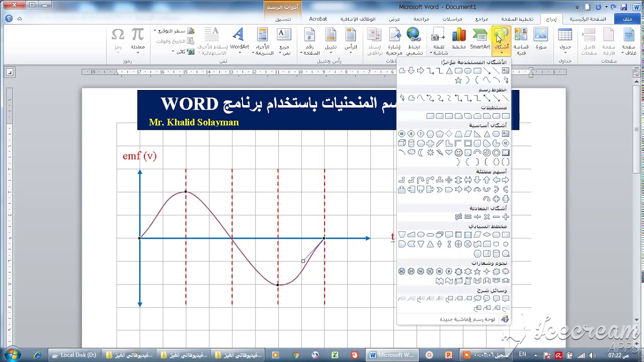The height and width of the screenshot is (362, 644).
Task: Switch to the View (عرض) tab
Action: (x=394, y=19)
